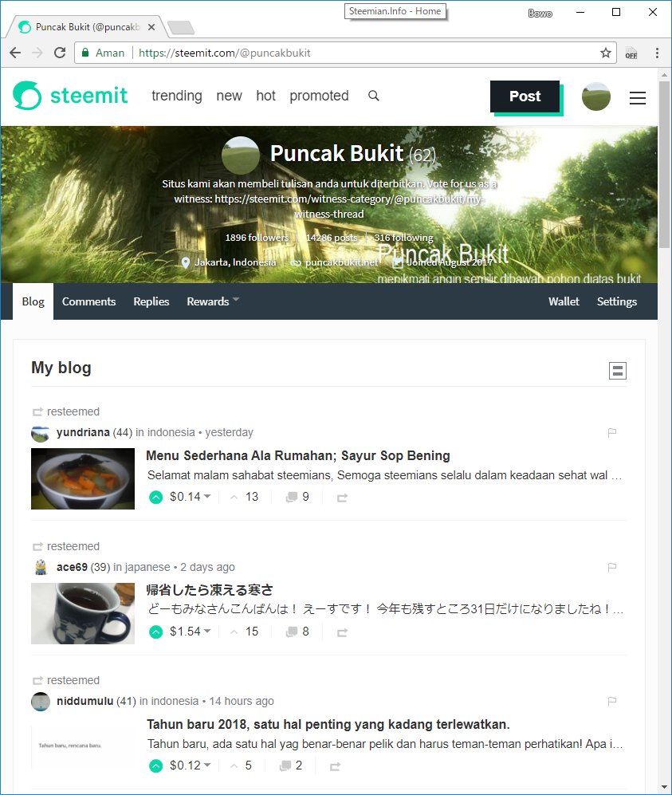Viewport: 672px width, 795px height.
Task: Open the 1896 followers list
Action: 257,238
